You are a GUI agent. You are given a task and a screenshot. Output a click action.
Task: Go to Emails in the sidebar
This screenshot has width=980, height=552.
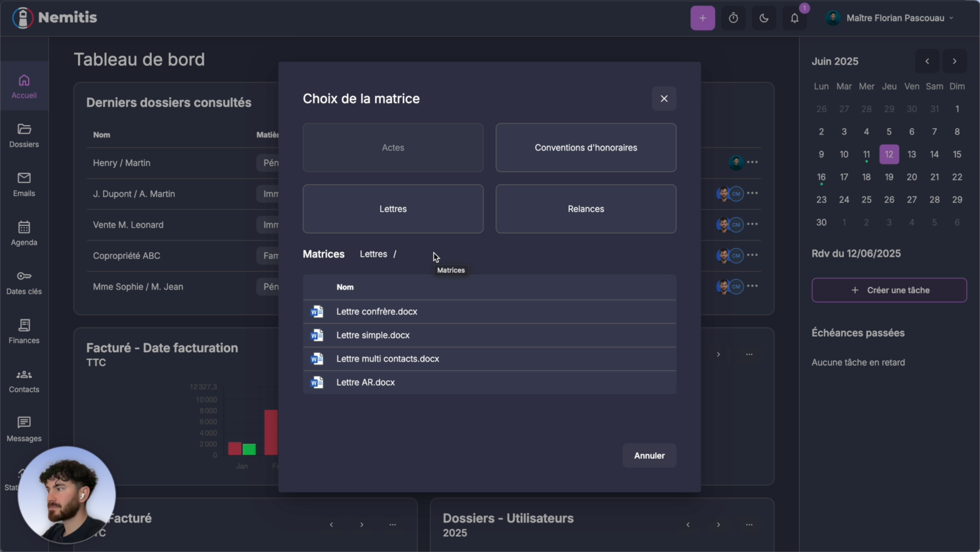(x=24, y=185)
